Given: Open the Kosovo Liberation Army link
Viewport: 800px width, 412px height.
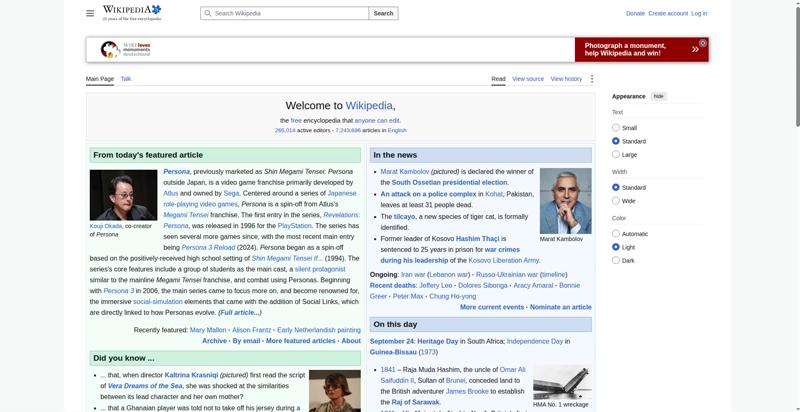Looking at the screenshot, I should [504, 260].
